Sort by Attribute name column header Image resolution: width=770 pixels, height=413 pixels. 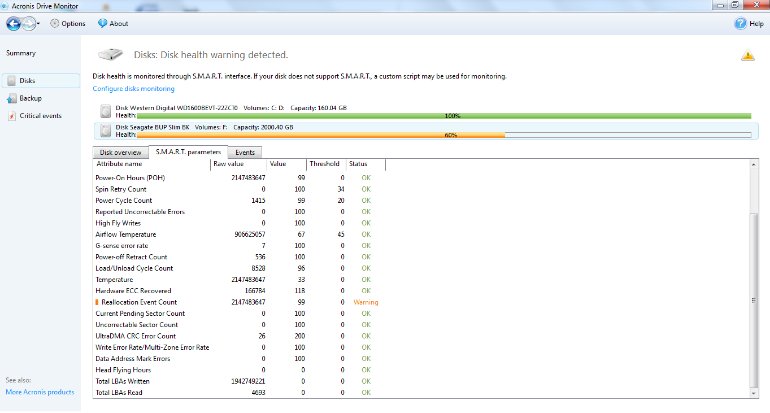pyautogui.click(x=151, y=164)
